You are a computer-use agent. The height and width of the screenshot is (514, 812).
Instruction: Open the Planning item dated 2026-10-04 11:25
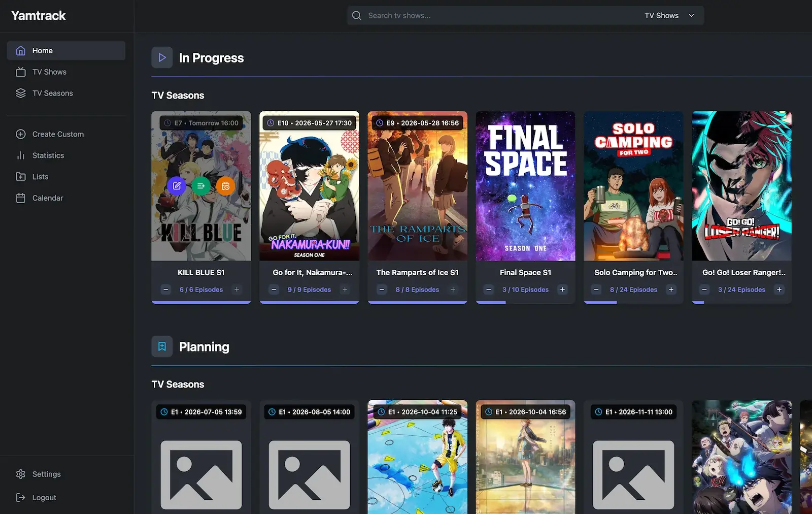click(x=417, y=457)
